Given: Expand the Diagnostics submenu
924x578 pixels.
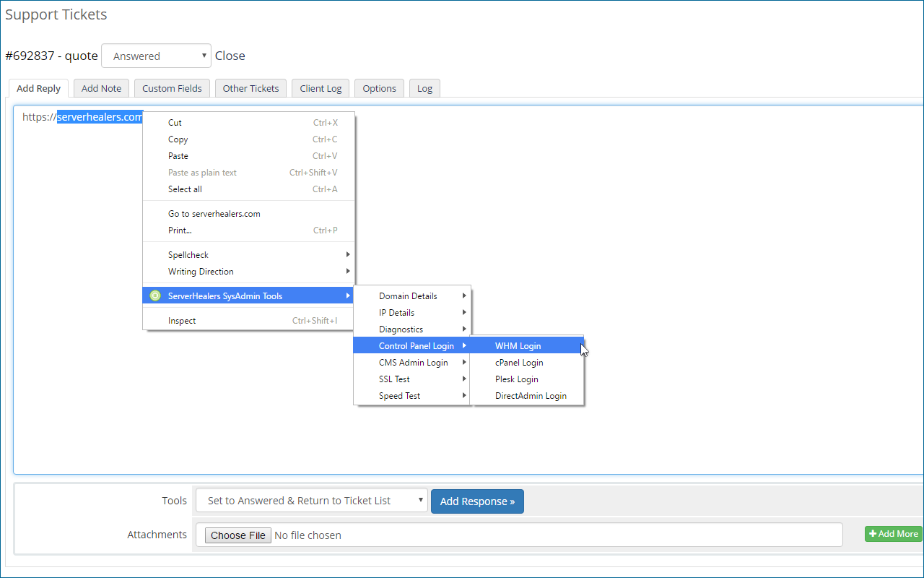Looking at the screenshot, I should pos(411,329).
